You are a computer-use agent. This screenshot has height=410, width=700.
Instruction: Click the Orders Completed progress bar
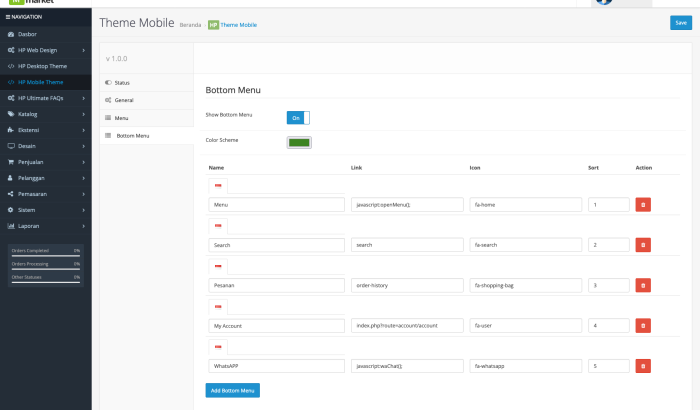tap(46, 255)
